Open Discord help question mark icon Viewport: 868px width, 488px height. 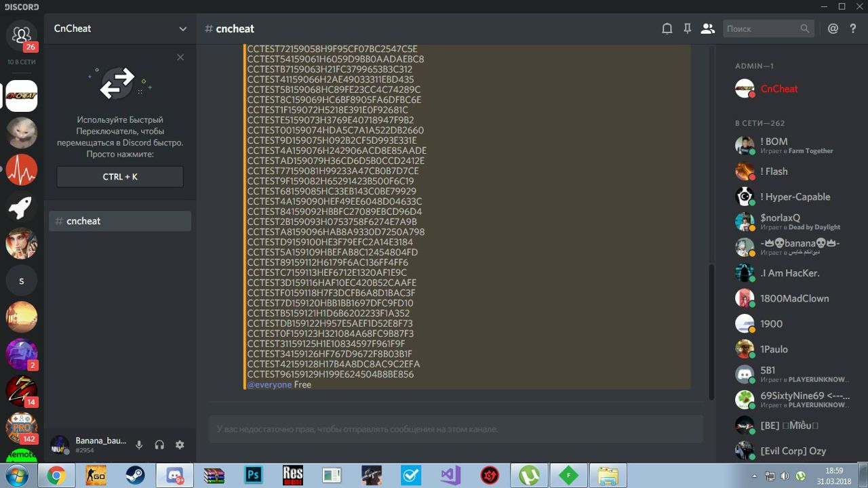(853, 28)
